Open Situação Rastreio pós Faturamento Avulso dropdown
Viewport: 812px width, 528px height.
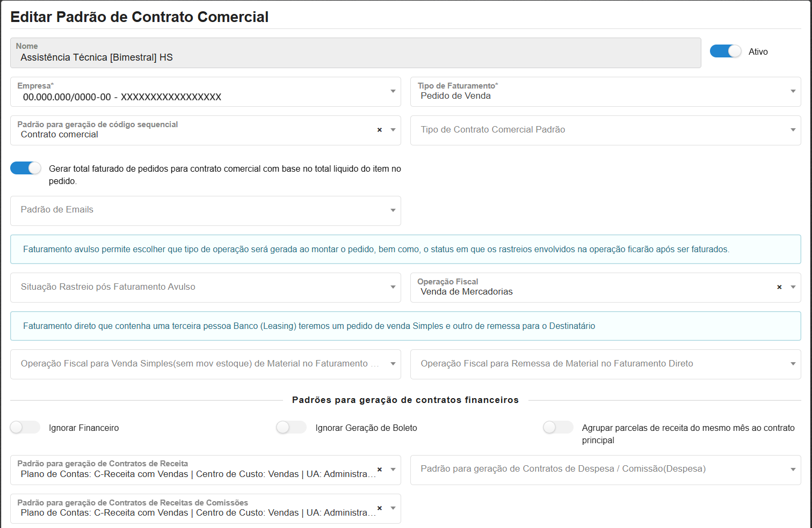point(206,288)
